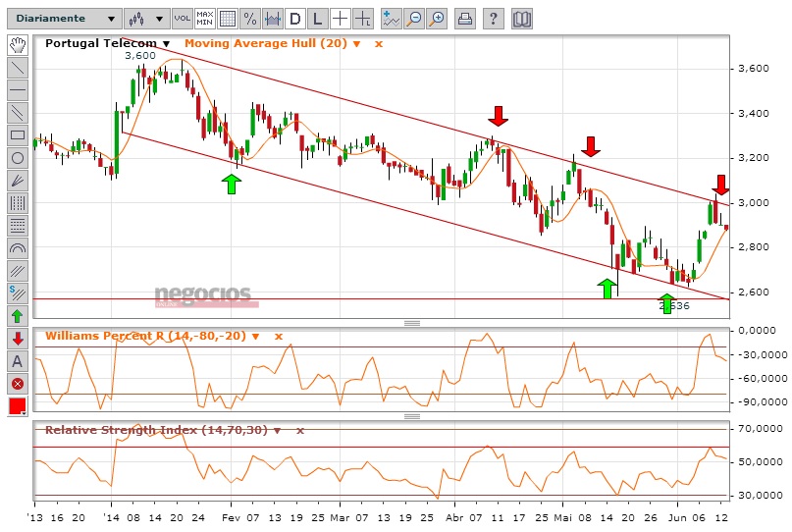Add a new indicator to chart

point(392,19)
